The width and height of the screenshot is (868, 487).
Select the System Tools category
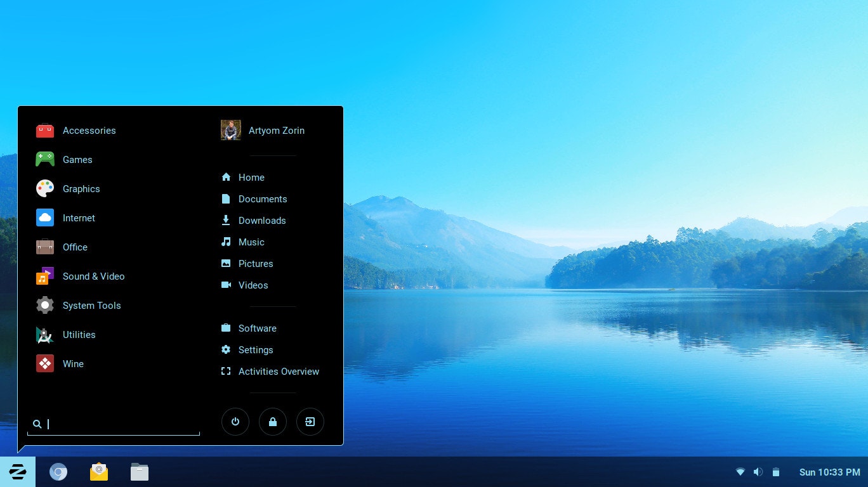pos(91,305)
